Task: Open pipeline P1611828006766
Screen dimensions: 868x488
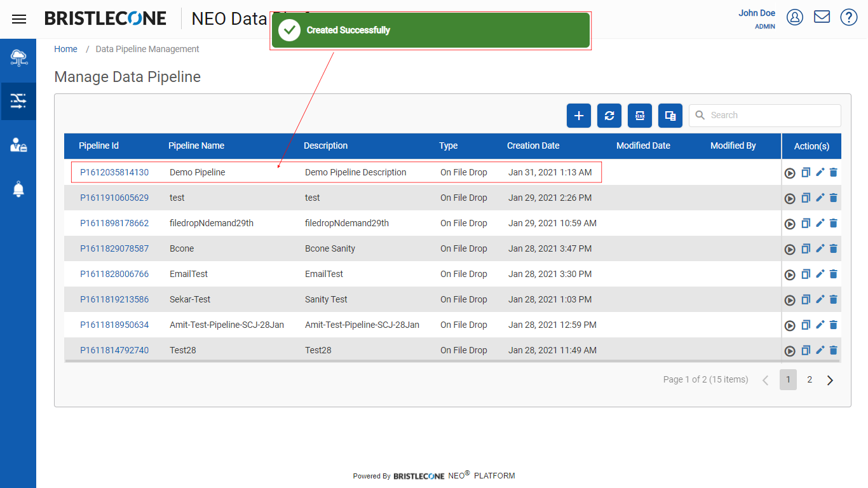Action: [x=114, y=274]
